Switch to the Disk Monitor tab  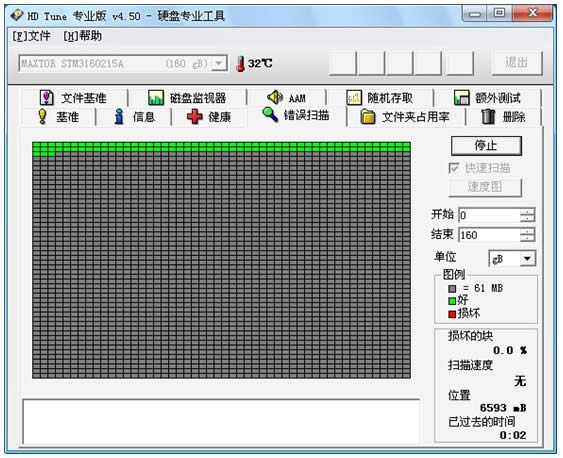click(187, 98)
